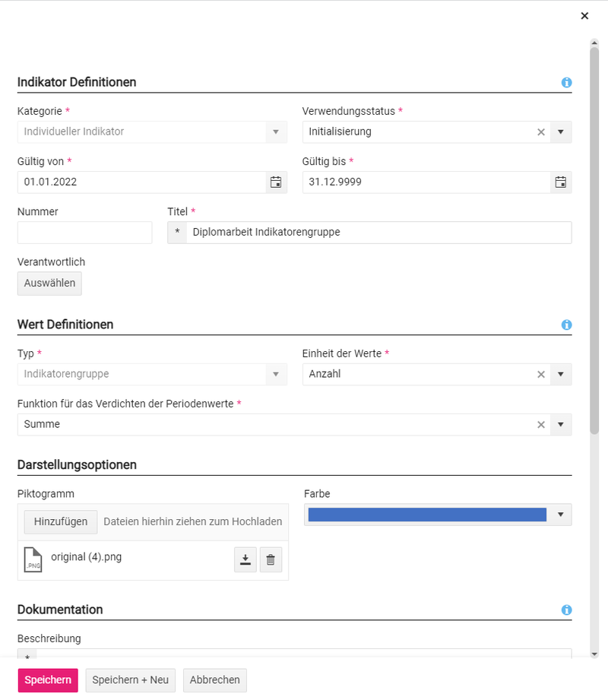Viewport: 608px width, 700px height.
Task: Click the info icon beside Wert Definitionen
Action: coord(566,325)
